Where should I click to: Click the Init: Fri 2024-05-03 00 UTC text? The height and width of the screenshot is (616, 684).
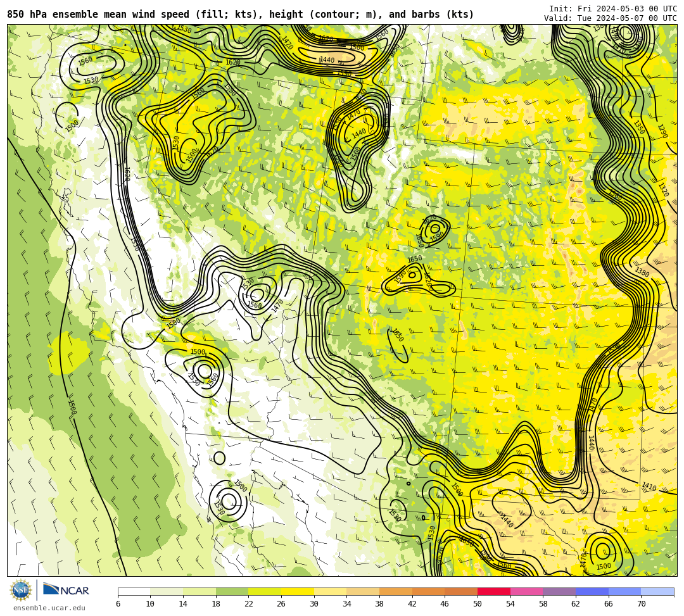tap(613, 9)
